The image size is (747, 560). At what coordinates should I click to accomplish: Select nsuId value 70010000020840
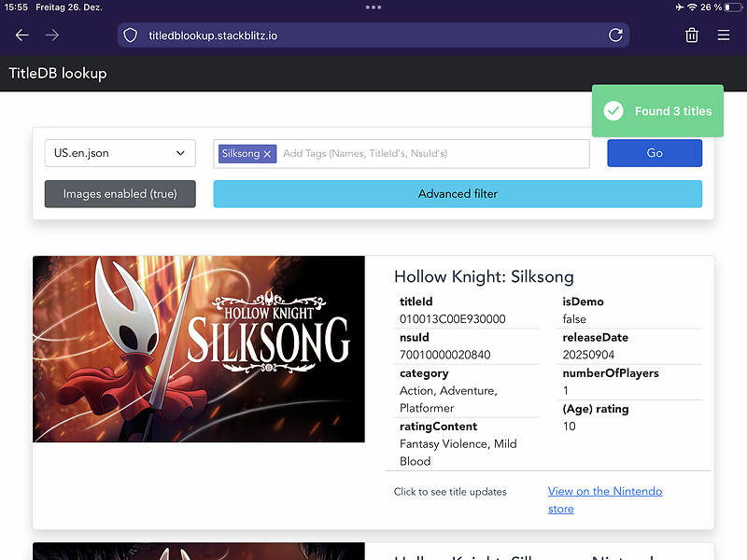(x=444, y=355)
